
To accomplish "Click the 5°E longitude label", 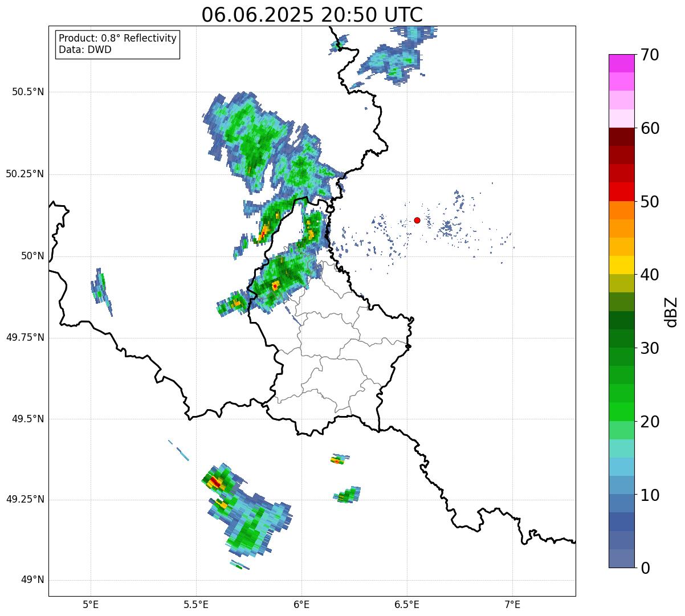I will point(91,604).
